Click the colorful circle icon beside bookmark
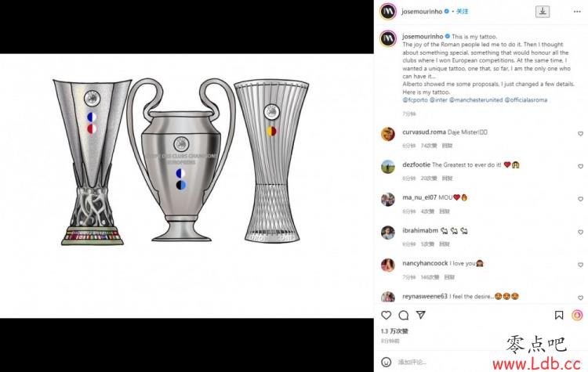The width and height of the screenshot is (588, 372). click(577, 315)
